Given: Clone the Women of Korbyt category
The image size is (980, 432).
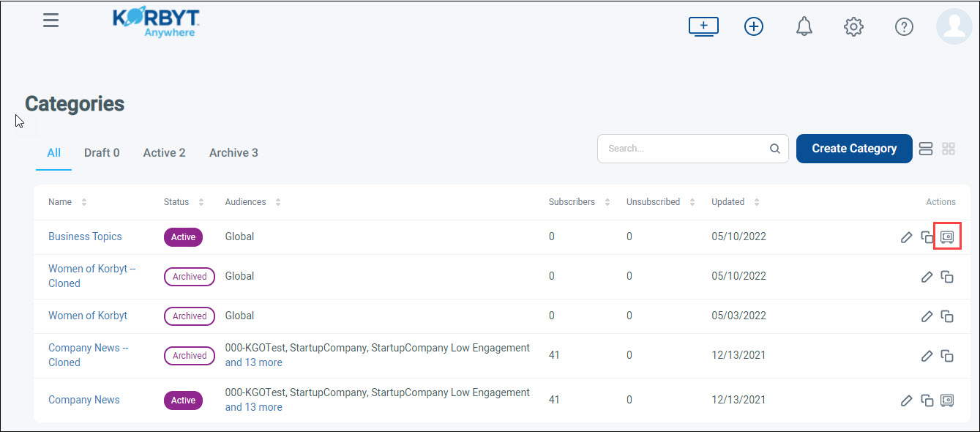Looking at the screenshot, I should pos(947,316).
